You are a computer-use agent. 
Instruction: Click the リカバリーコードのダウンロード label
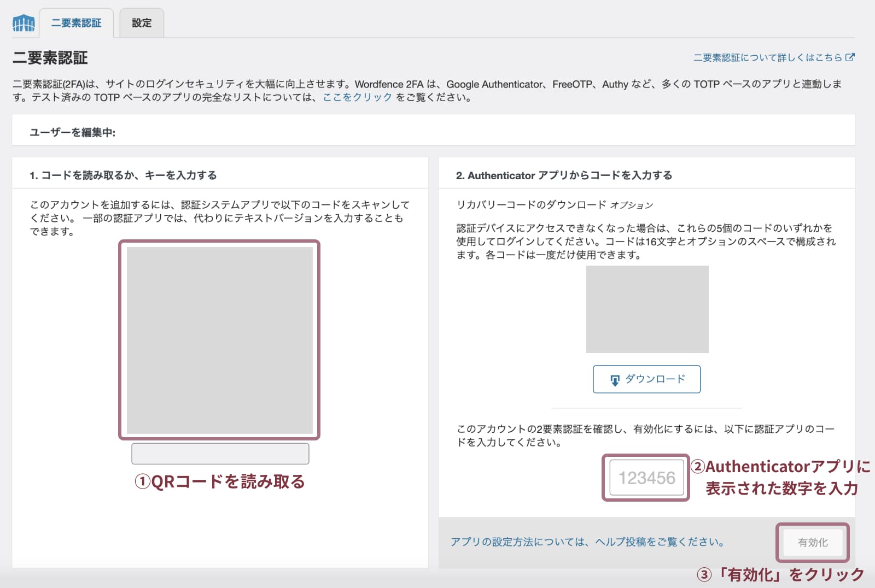click(531, 205)
